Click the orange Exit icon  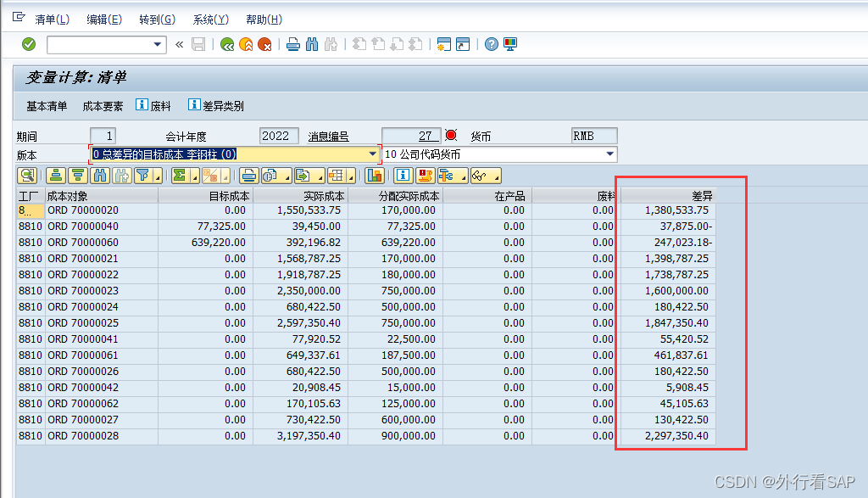coord(246,44)
